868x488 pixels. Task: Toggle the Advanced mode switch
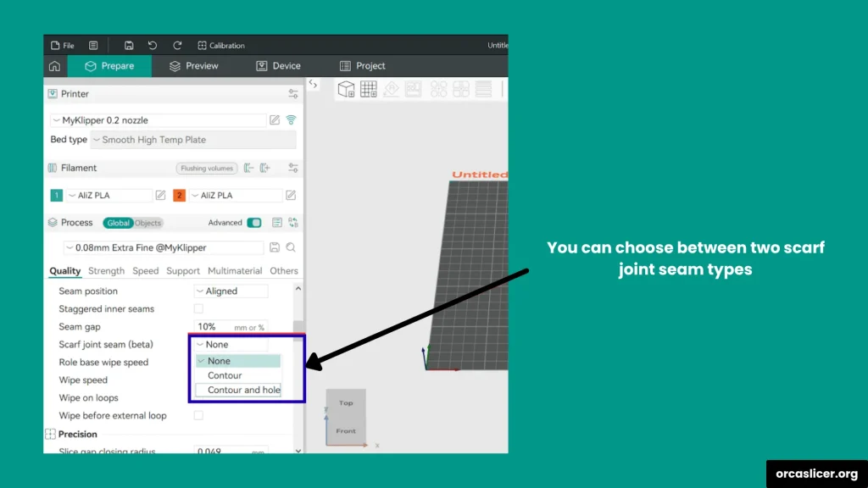coord(253,223)
